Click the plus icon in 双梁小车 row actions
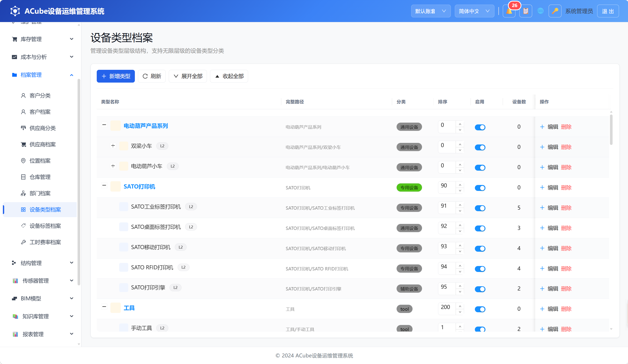 [x=542, y=147]
